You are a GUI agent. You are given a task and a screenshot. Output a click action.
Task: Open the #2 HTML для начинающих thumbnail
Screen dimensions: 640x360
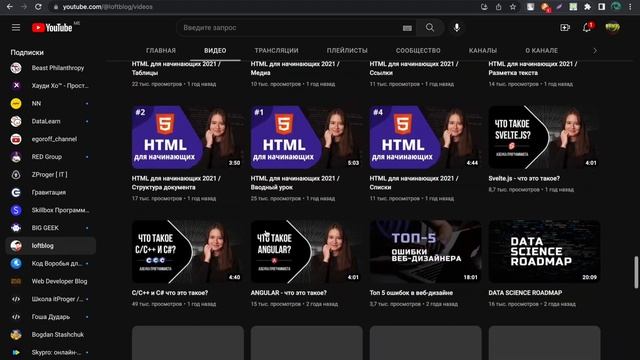click(x=187, y=137)
